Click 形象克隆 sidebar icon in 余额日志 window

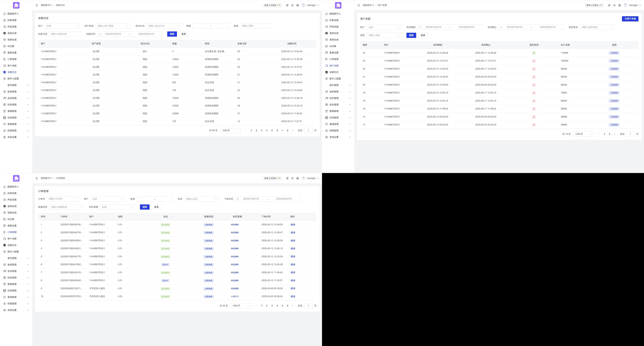[5, 20]
